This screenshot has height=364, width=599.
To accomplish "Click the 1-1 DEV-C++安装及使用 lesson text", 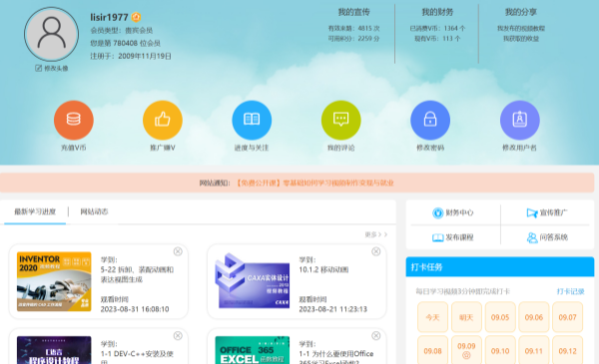I will click(137, 357).
